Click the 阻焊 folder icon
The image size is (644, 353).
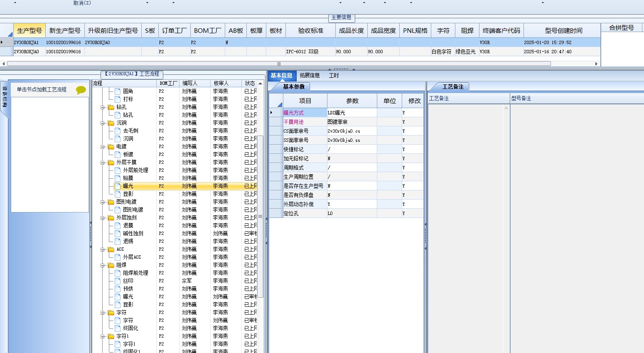[x=111, y=265]
